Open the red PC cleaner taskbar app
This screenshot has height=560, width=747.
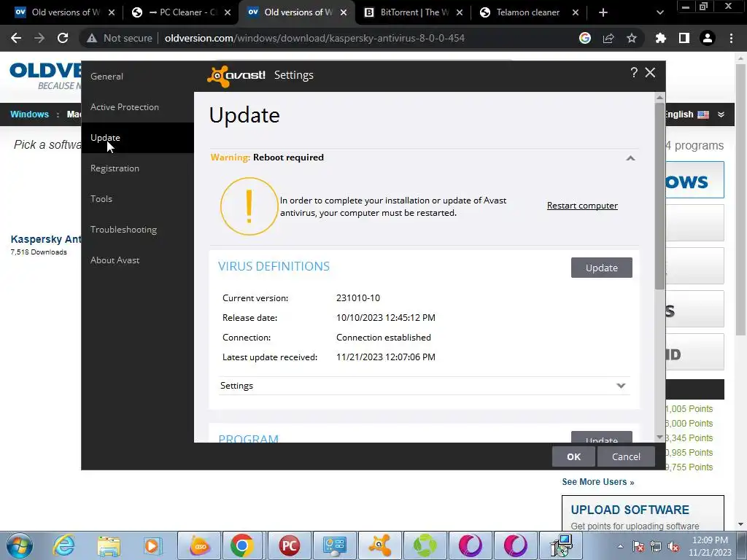click(x=289, y=545)
